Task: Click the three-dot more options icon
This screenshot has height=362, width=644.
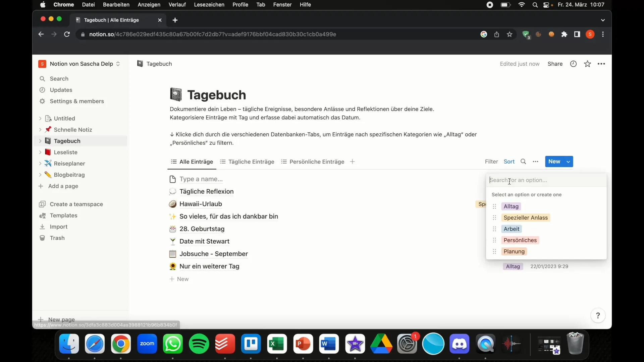Action: 536,161
